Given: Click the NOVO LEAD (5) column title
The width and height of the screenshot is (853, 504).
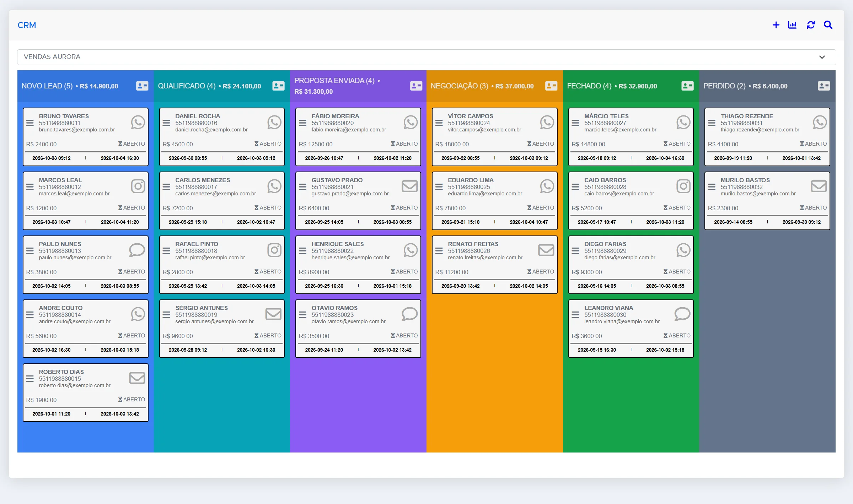Looking at the screenshot, I should 47,86.
